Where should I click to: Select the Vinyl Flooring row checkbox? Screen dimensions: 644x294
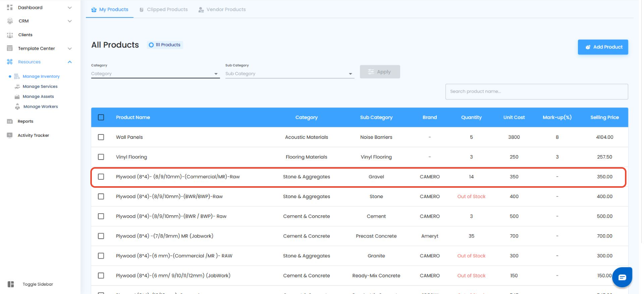tap(101, 157)
